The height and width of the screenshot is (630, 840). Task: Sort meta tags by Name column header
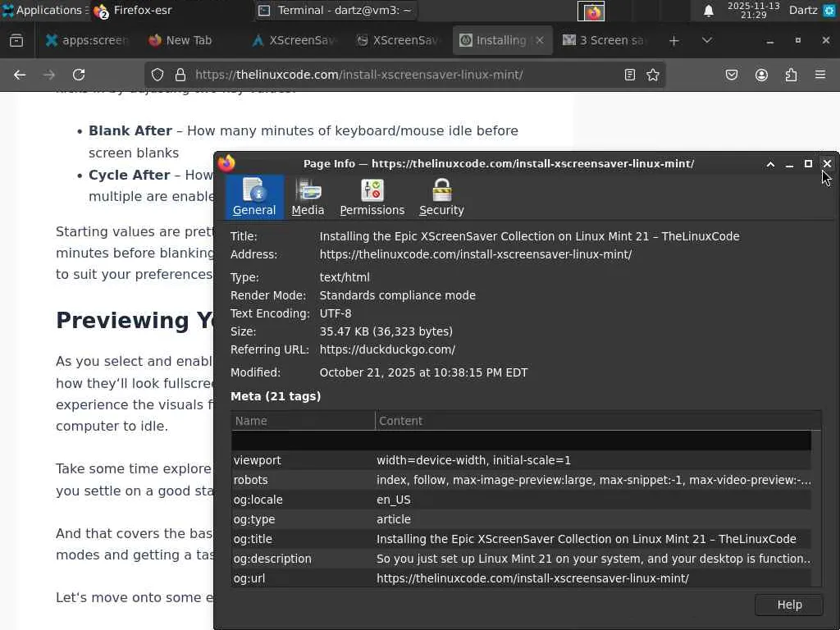[303, 421]
